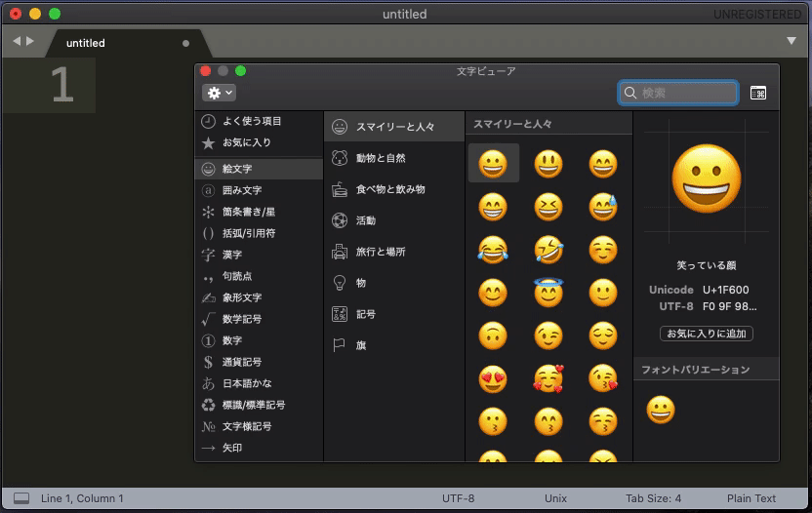Select お気に入り star category
The height and width of the screenshot is (513, 812).
coord(259,142)
